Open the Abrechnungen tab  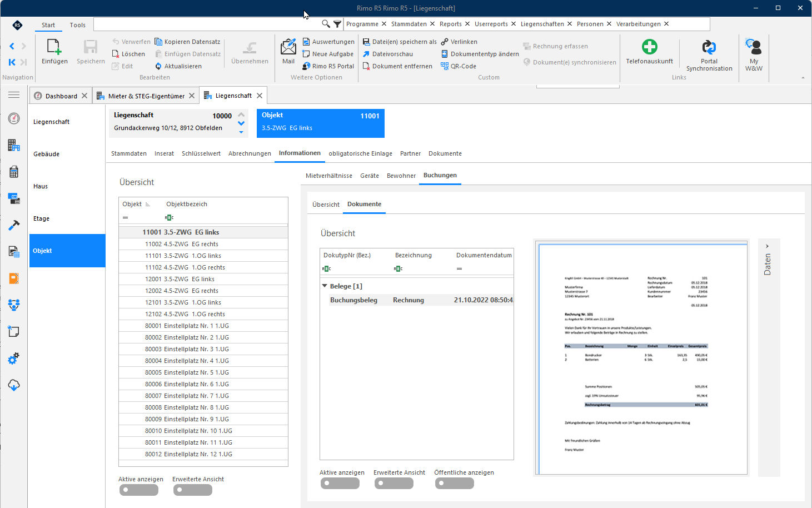(x=250, y=153)
